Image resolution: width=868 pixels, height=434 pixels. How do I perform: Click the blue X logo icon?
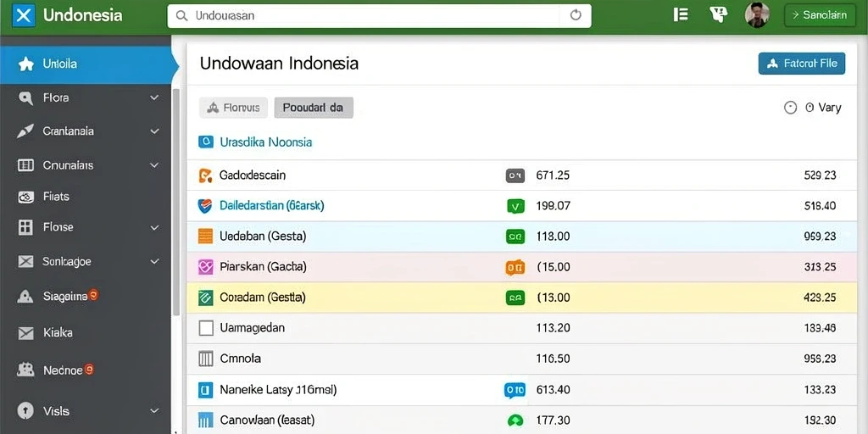tap(23, 15)
